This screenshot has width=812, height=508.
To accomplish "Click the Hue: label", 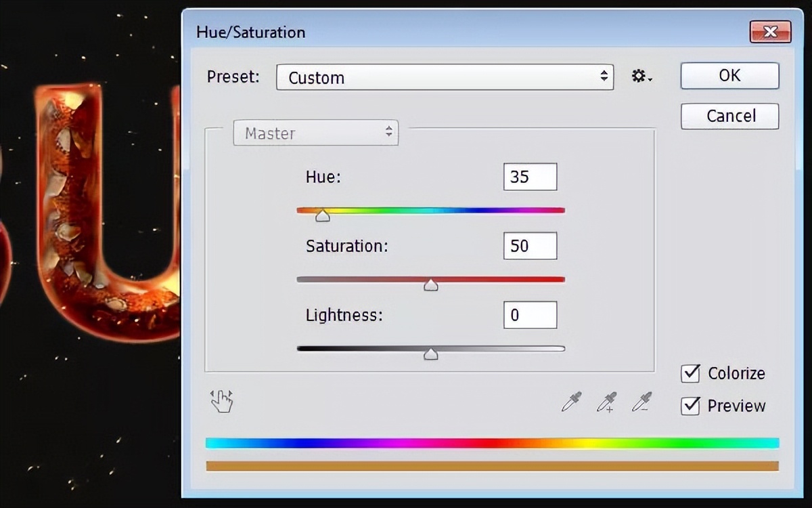I will point(323,177).
